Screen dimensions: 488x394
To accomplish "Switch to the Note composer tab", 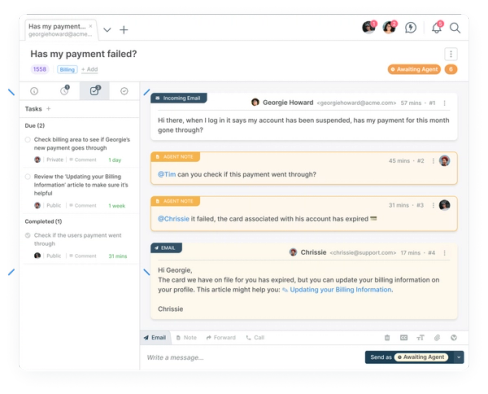I will click(186, 338).
